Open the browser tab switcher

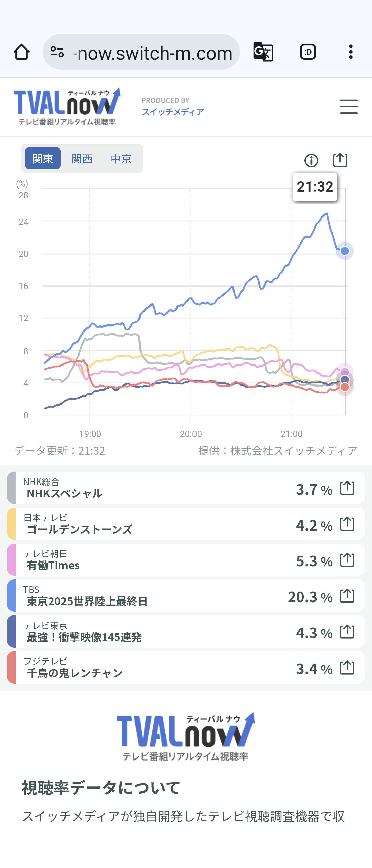click(308, 52)
